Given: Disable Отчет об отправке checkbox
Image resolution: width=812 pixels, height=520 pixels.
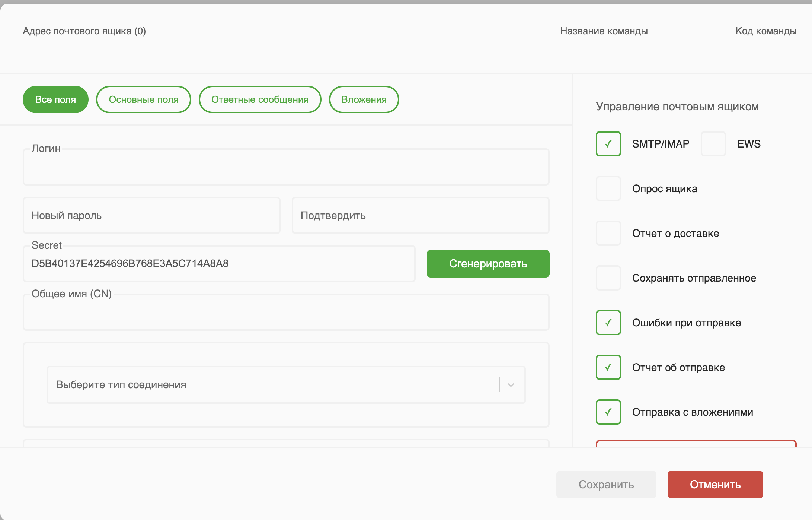Looking at the screenshot, I should click(608, 367).
